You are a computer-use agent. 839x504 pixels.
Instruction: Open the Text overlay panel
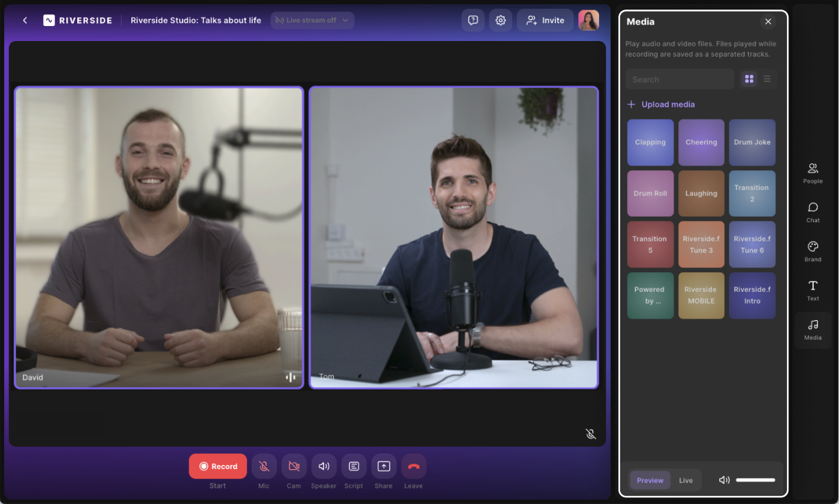click(812, 290)
